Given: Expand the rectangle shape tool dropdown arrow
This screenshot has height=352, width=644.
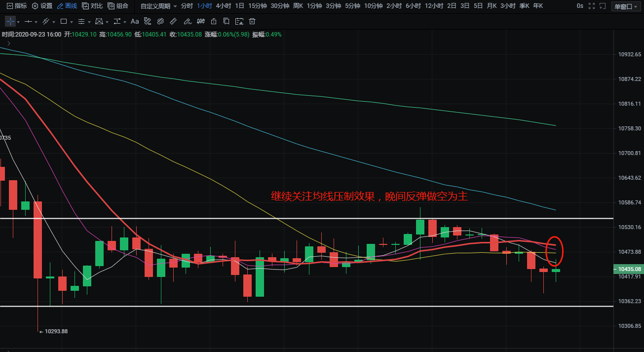Looking at the screenshot, I should point(72,22).
